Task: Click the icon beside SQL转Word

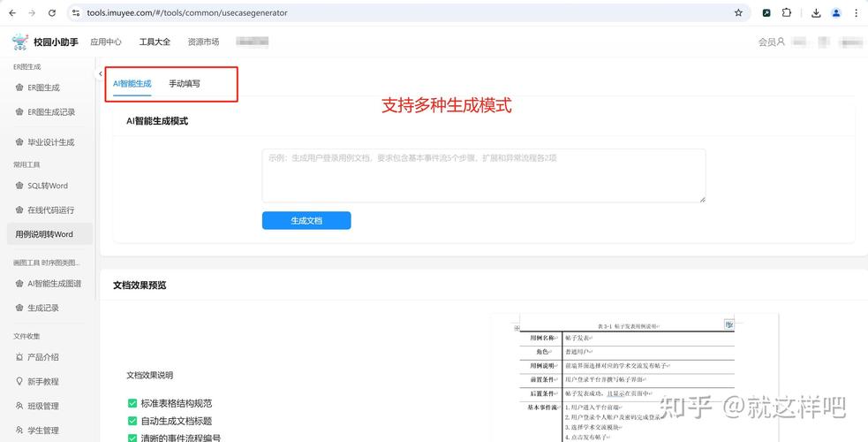Action: click(19, 186)
